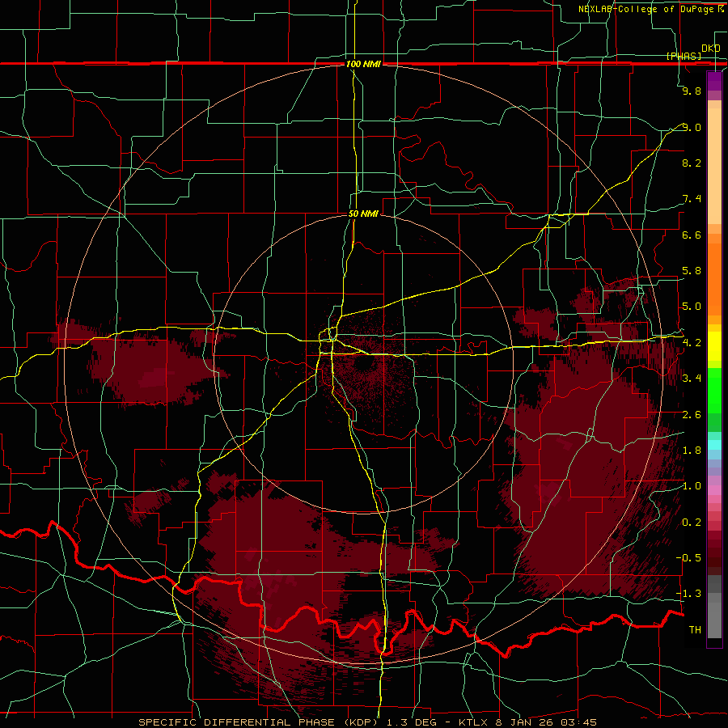The width and height of the screenshot is (728, 728).
Task: Click the cyan band of the color bar
Action: [714, 445]
